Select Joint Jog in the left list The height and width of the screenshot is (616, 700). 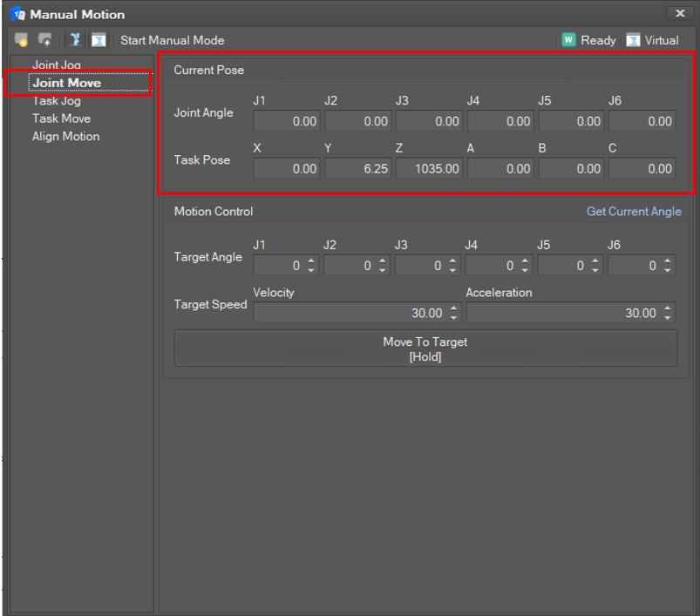pyautogui.click(x=57, y=65)
